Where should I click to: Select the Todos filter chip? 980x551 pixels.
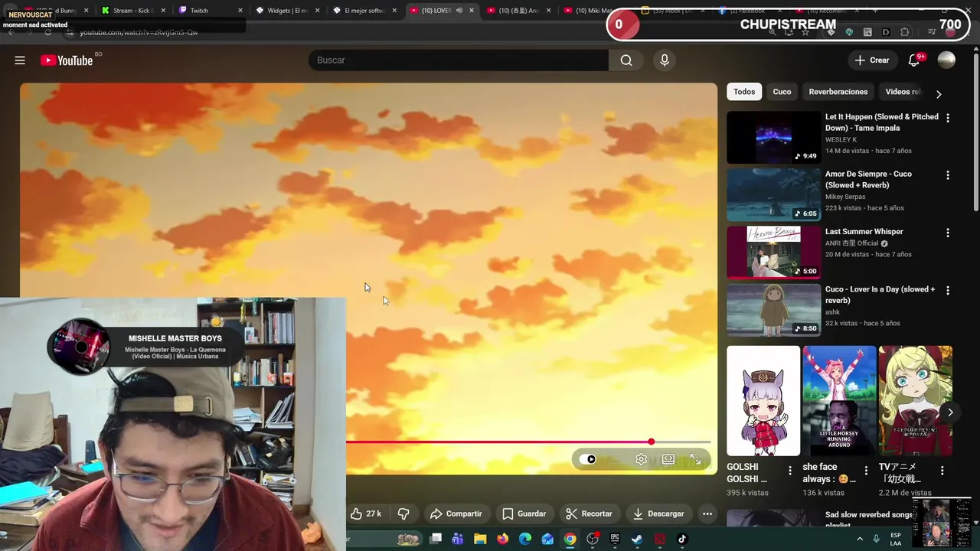coord(744,92)
